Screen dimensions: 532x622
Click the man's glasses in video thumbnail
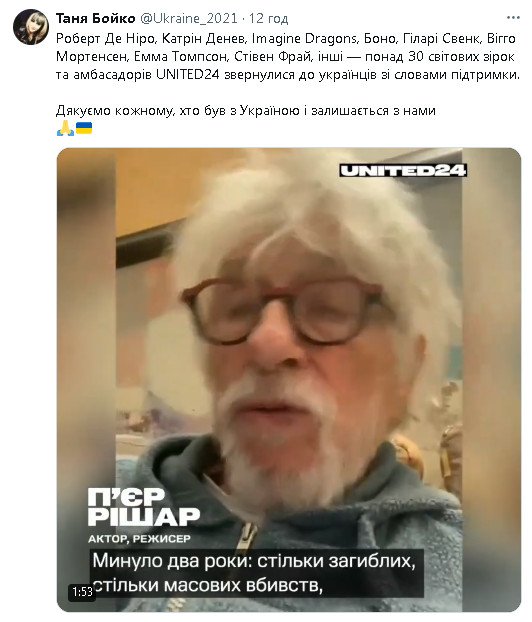[x=282, y=310]
